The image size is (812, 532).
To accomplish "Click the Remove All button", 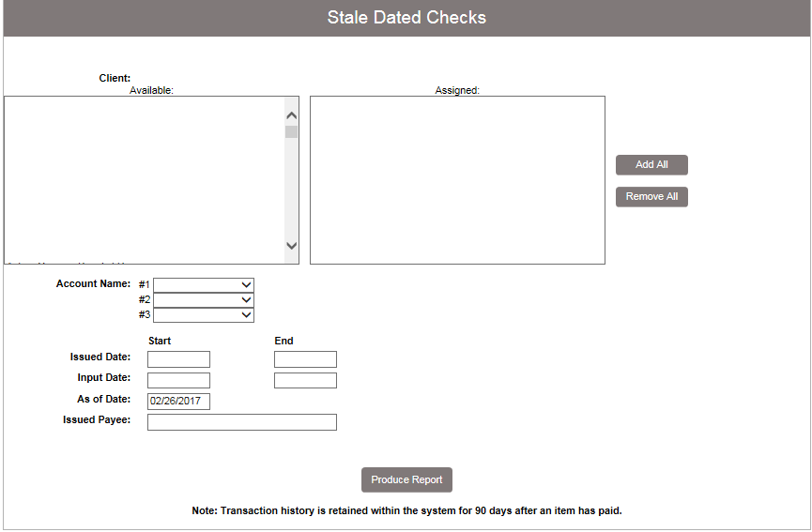I will coord(651,197).
